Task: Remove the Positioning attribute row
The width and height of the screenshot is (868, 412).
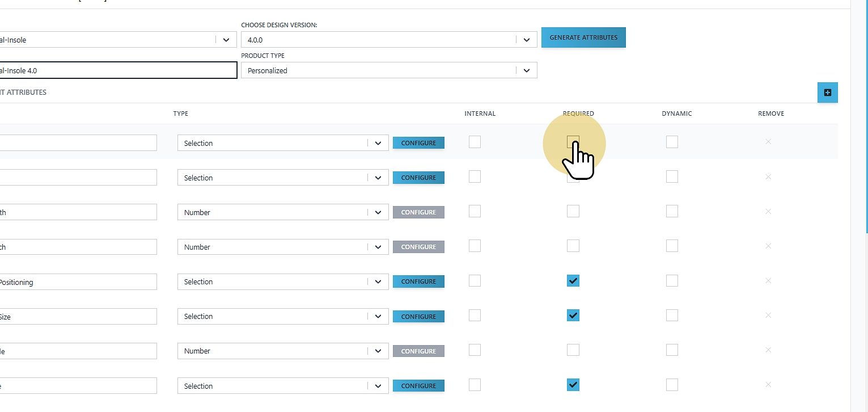Action: (x=768, y=281)
